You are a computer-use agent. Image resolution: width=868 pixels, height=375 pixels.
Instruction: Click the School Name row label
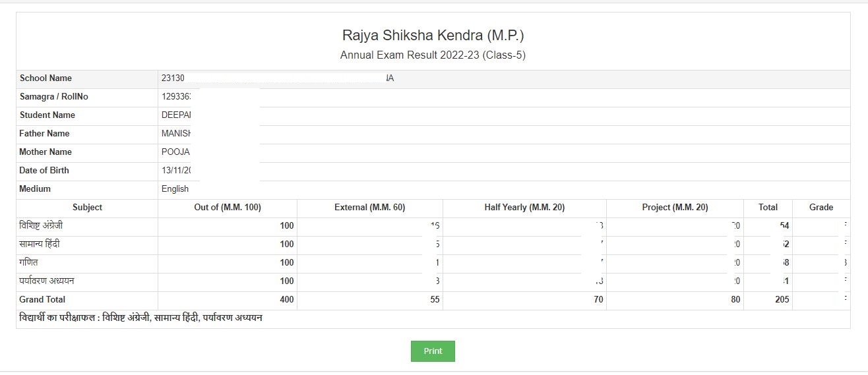tap(46, 78)
